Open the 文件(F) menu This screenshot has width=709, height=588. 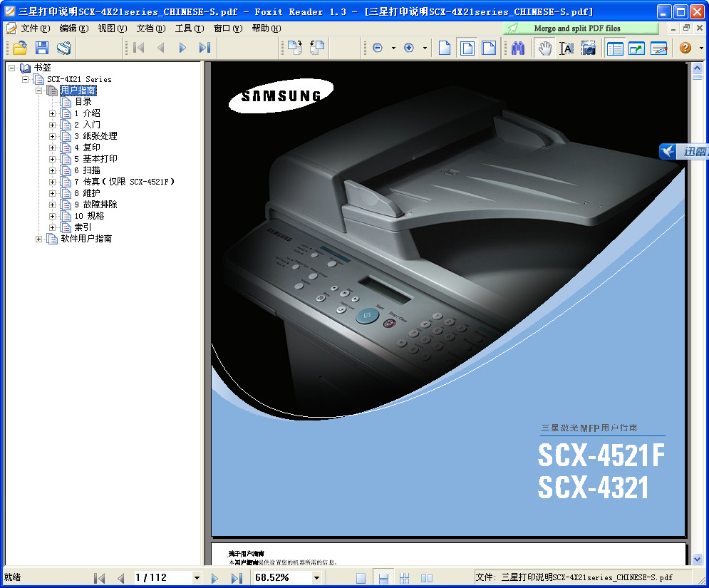[x=35, y=29]
